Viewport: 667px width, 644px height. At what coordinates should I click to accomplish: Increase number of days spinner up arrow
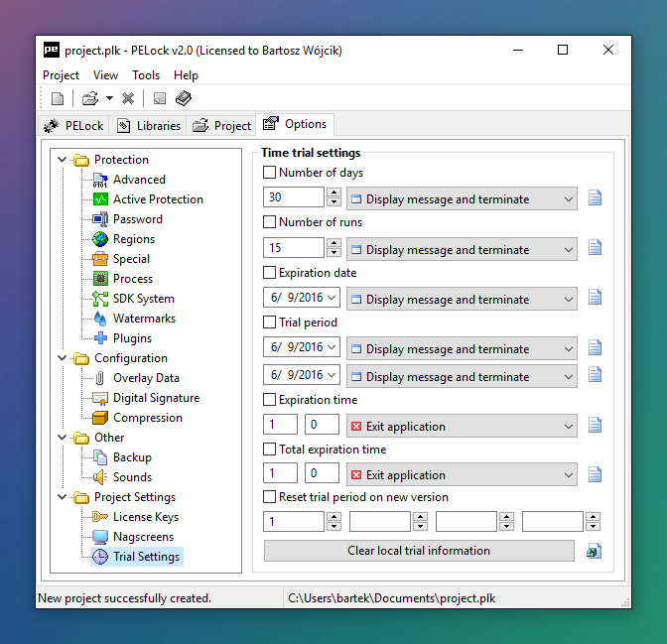point(333,193)
